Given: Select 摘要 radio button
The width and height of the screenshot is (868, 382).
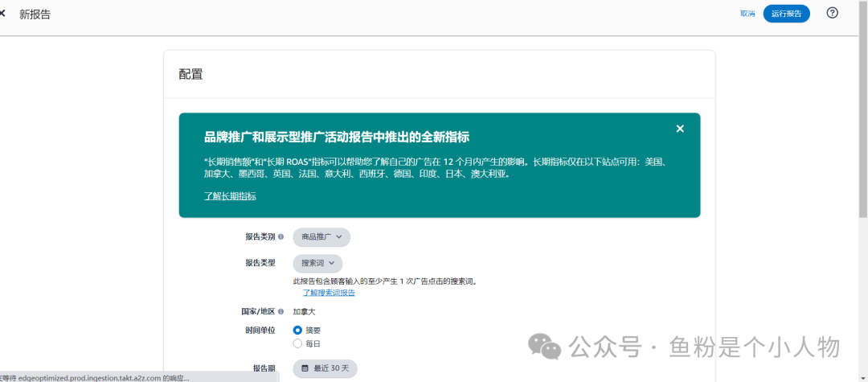Looking at the screenshot, I should [297, 330].
